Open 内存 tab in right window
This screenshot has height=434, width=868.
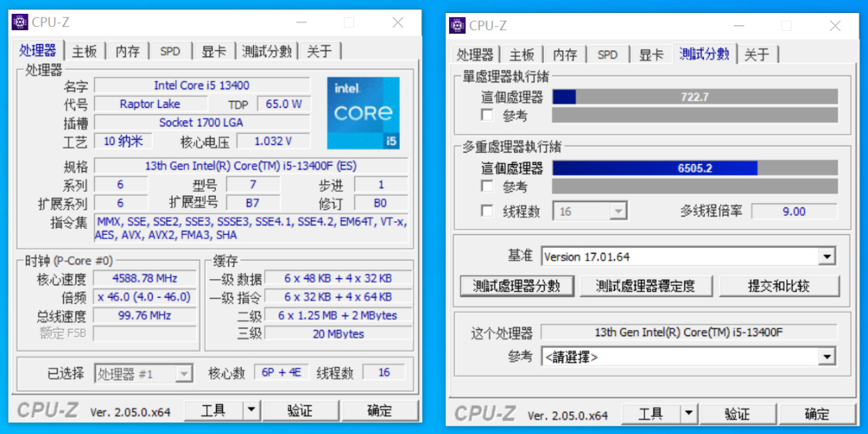tap(565, 55)
